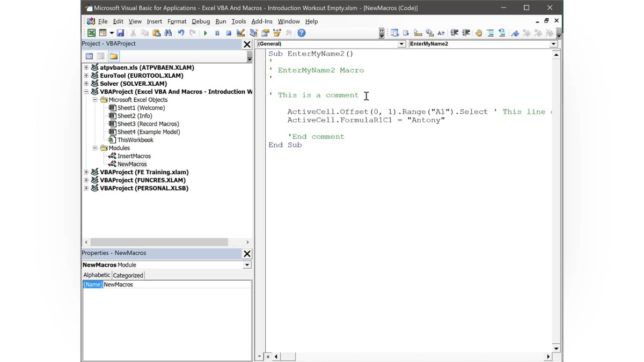Open the Debug menu
This screenshot has height=362, width=644.
[201, 21]
